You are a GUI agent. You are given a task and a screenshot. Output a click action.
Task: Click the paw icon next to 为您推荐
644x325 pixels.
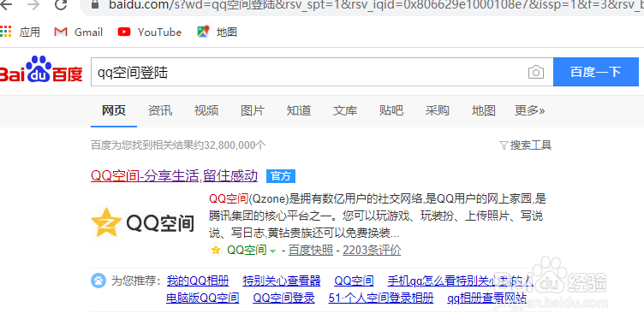(98, 281)
